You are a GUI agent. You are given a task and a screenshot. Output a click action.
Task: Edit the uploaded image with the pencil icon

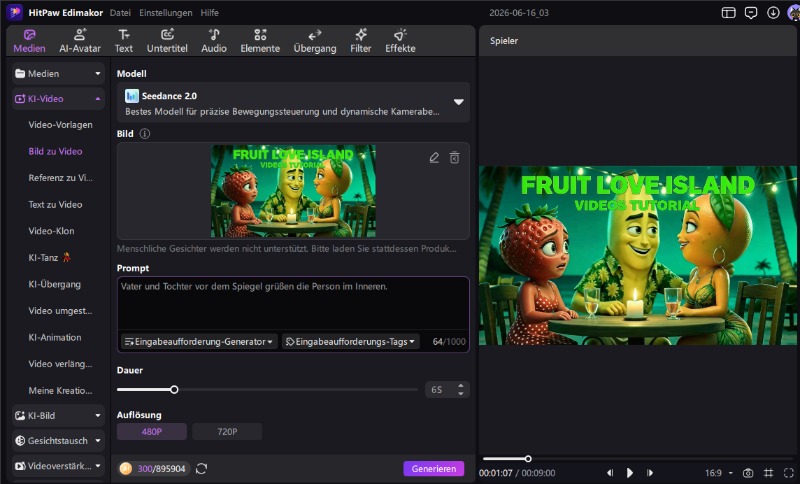[x=434, y=158]
